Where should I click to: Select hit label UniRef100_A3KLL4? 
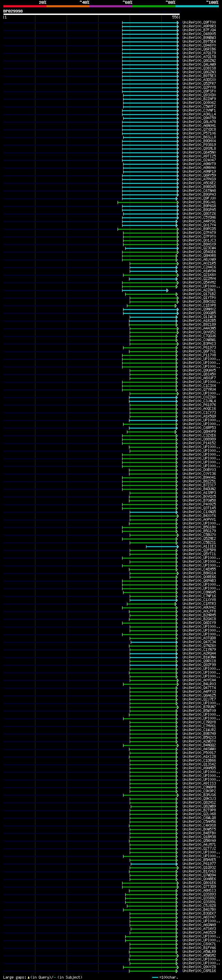point(199,114)
